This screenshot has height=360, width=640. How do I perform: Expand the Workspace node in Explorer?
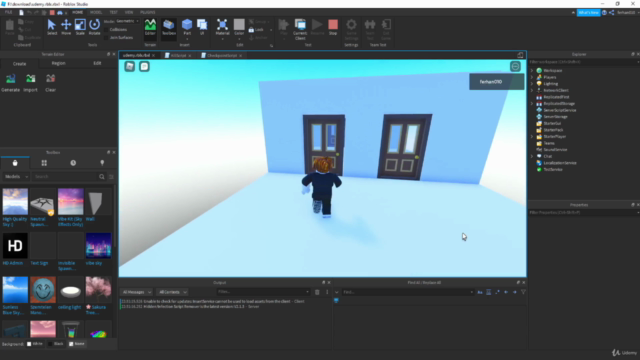(x=532, y=71)
